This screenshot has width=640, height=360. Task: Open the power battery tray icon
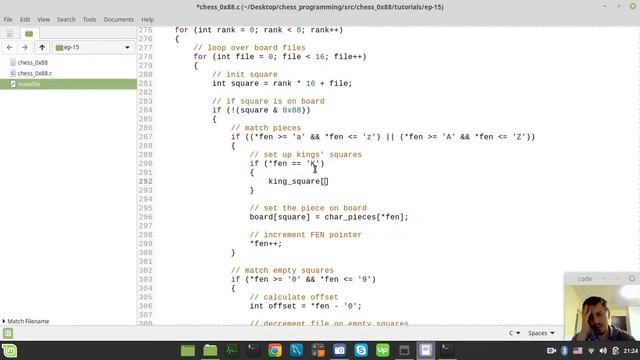click(x=616, y=351)
